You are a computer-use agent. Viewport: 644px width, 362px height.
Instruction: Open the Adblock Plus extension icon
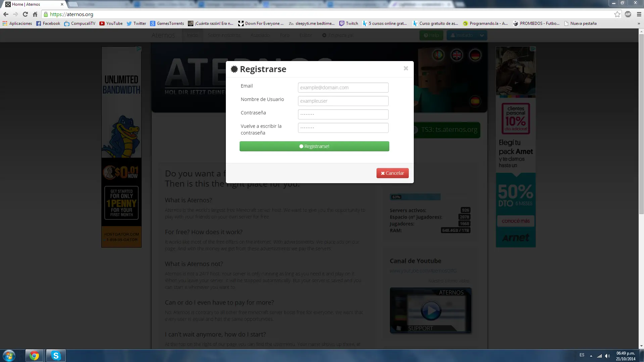[x=628, y=14]
